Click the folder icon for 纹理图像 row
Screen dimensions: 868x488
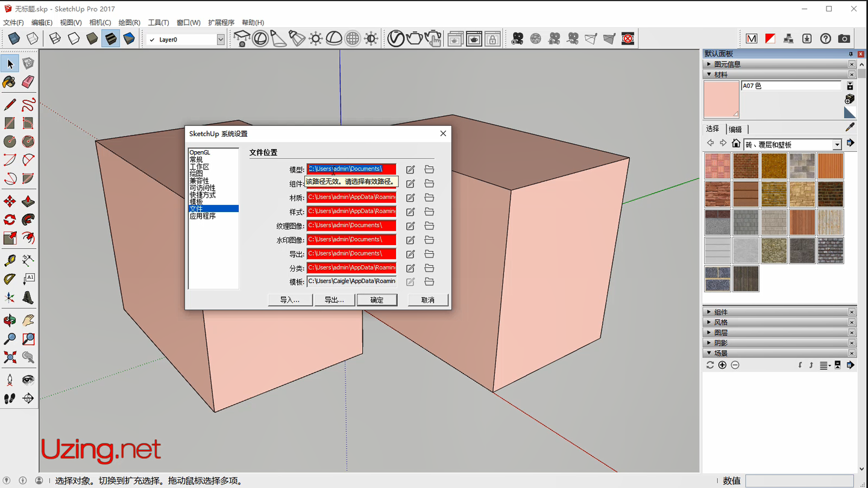tap(429, 226)
